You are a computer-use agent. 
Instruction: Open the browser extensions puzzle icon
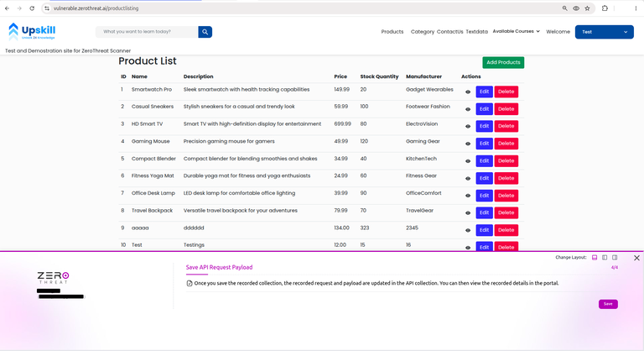coord(605,8)
